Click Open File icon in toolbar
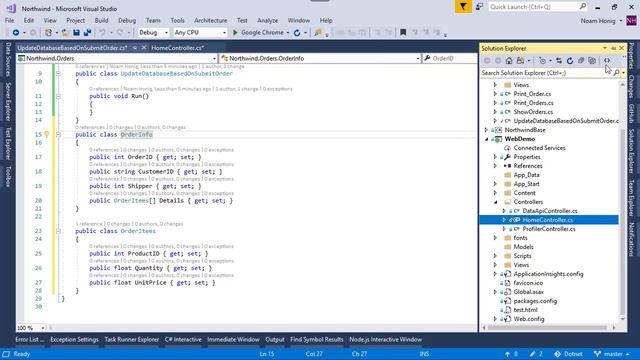Viewport: 640px width, 360px height. (65, 32)
